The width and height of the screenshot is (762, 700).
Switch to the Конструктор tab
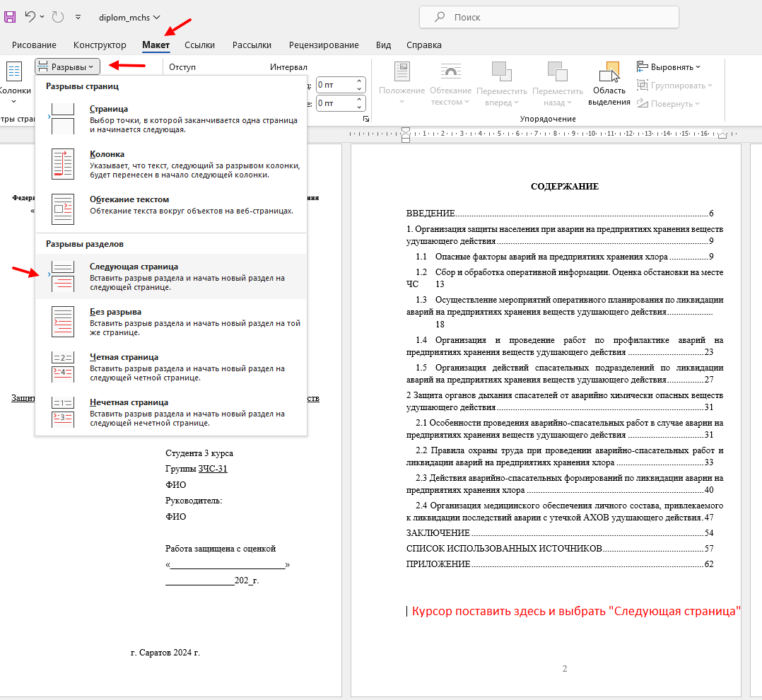click(x=100, y=45)
